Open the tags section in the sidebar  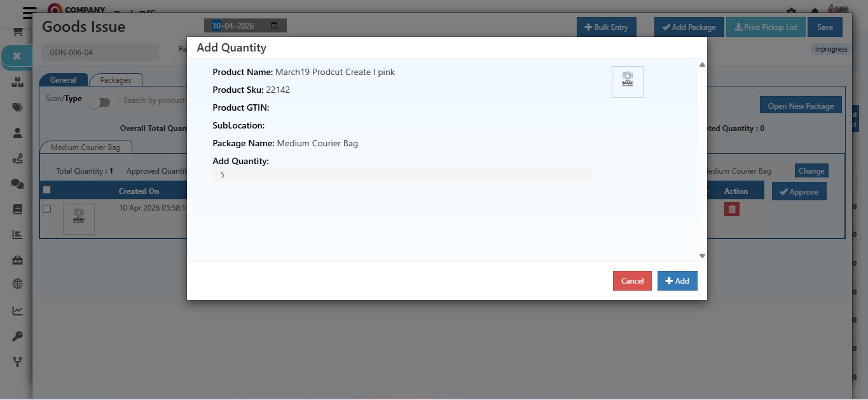point(17,107)
